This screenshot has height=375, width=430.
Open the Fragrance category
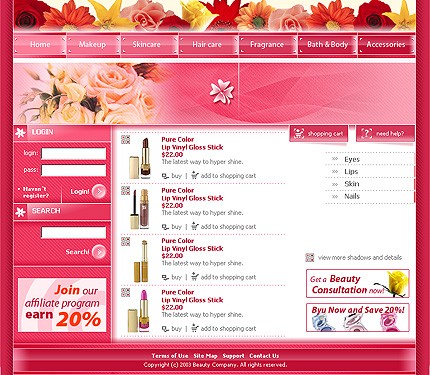coord(268,44)
